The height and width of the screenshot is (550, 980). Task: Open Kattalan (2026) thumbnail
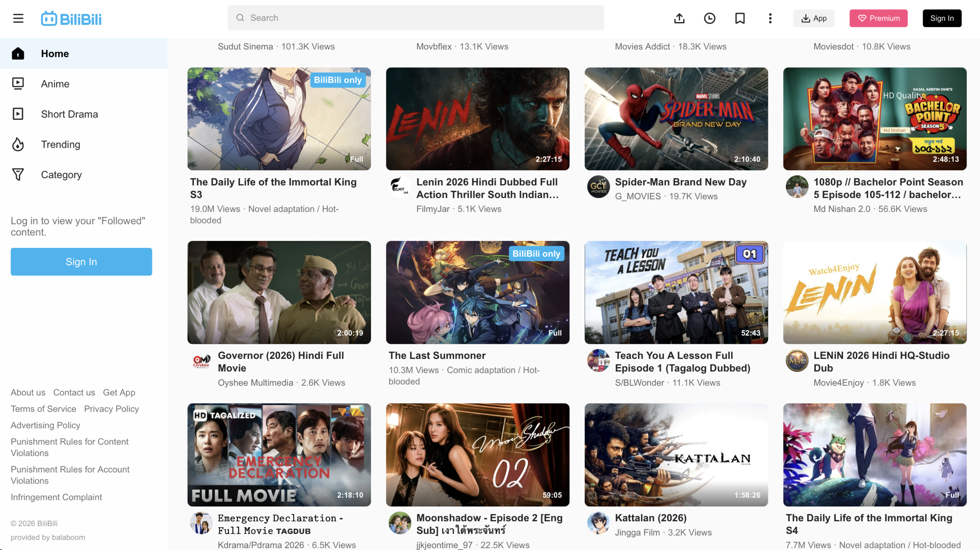pos(676,455)
